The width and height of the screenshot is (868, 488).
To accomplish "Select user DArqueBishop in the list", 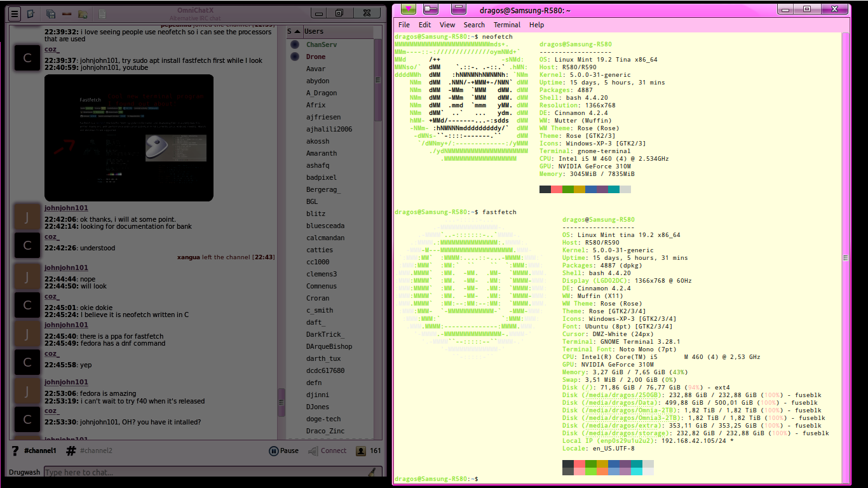I will pyautogui.click(x=330, y=346).
